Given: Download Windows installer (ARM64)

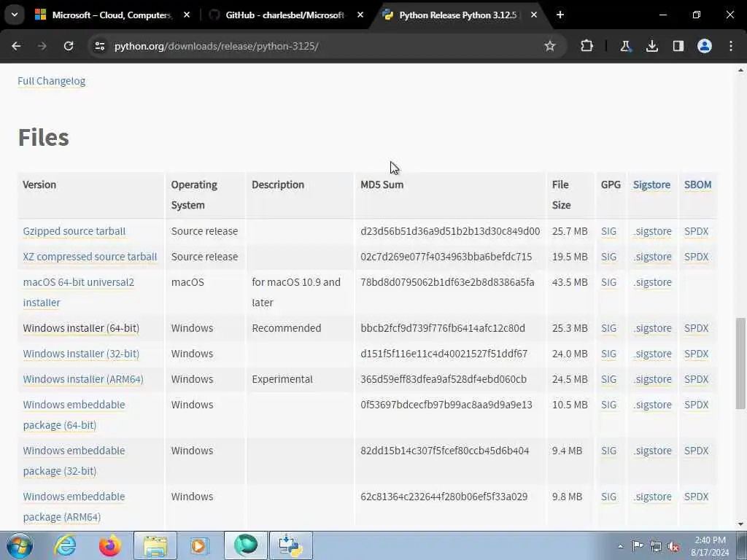Looking at the screenshot, I should click(x=83, y=379).
